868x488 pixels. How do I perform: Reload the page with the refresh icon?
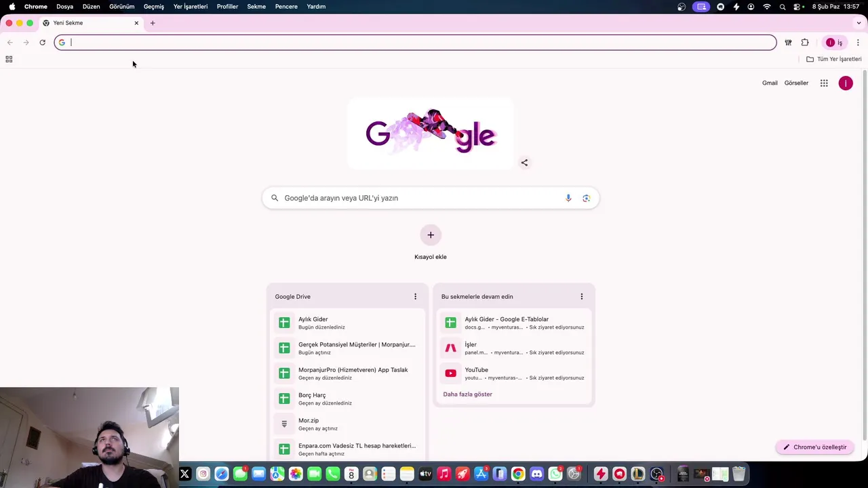coord(42,42)
